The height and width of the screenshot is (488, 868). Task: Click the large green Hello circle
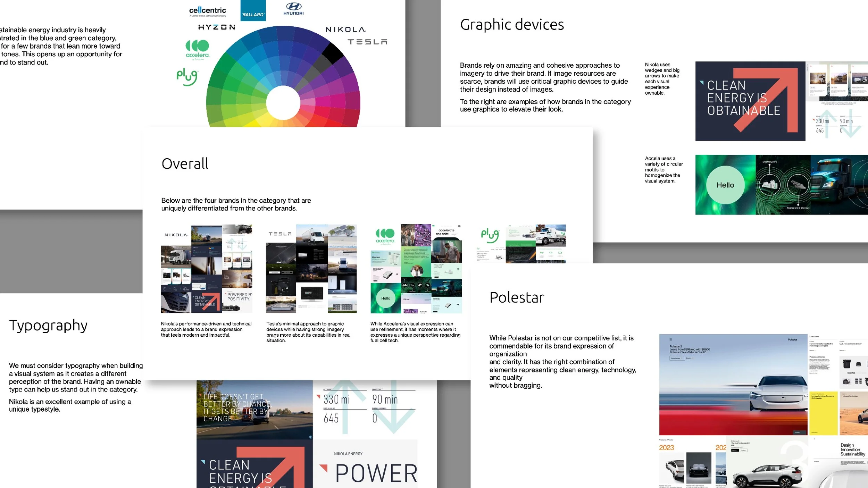click(x=725, y=185)
